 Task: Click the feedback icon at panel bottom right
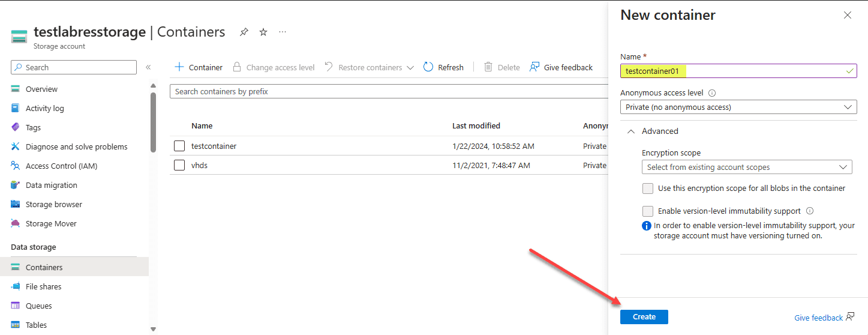(x=850, y=317)
